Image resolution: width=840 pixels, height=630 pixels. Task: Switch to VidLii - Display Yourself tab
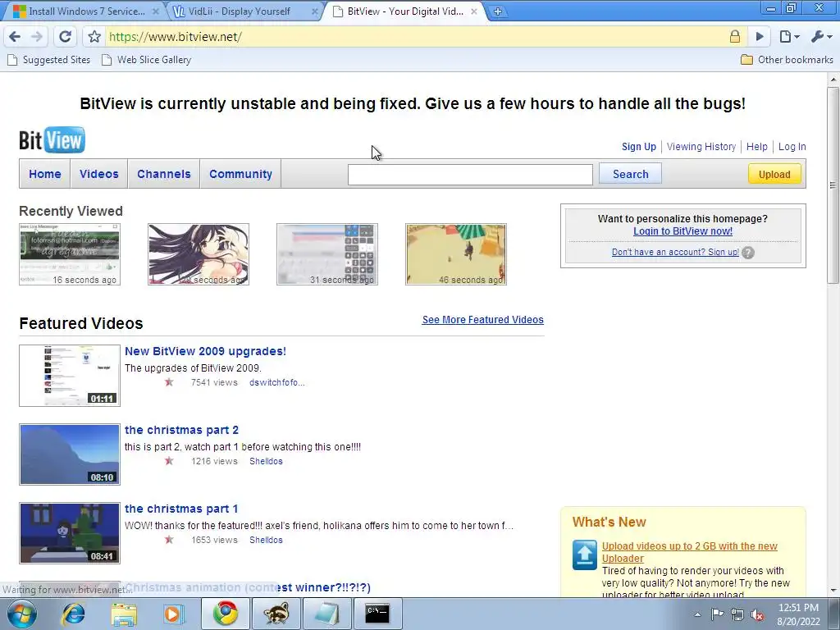239,11
